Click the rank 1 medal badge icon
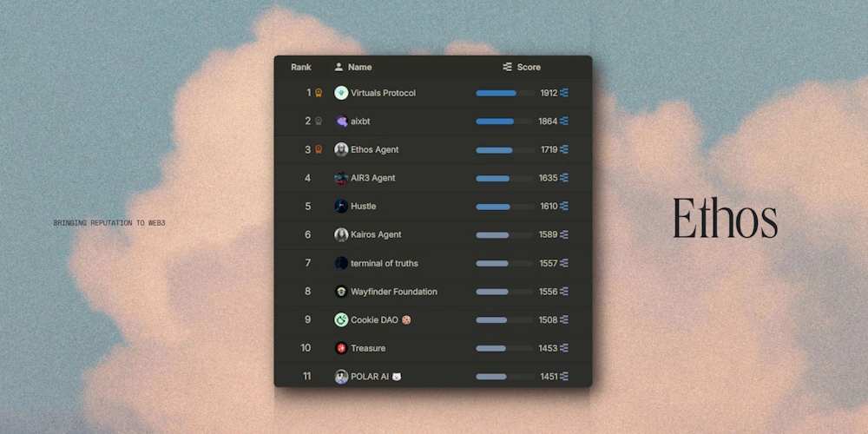Screen dimensions: 868x434 319,93
